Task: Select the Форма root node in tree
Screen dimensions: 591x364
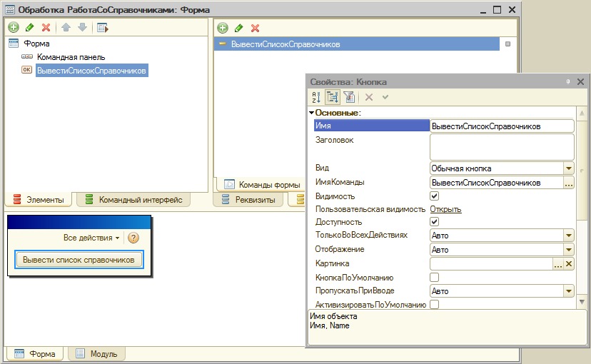Action: pos(36,44)
